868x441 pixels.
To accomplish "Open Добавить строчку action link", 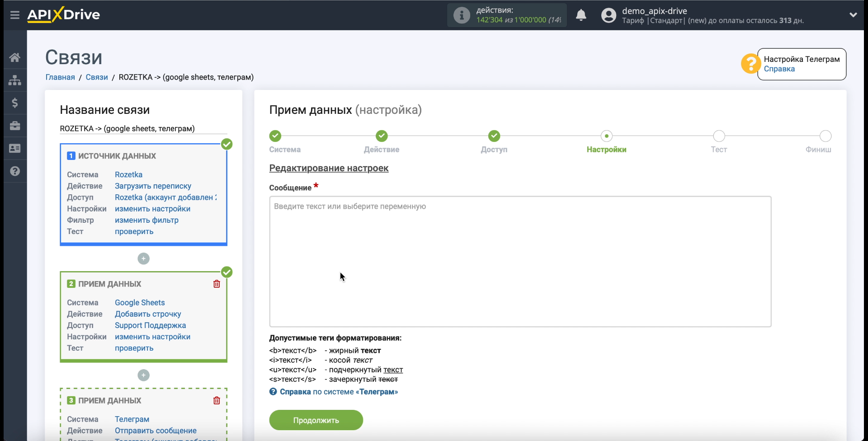I will (x=148, y=314).
